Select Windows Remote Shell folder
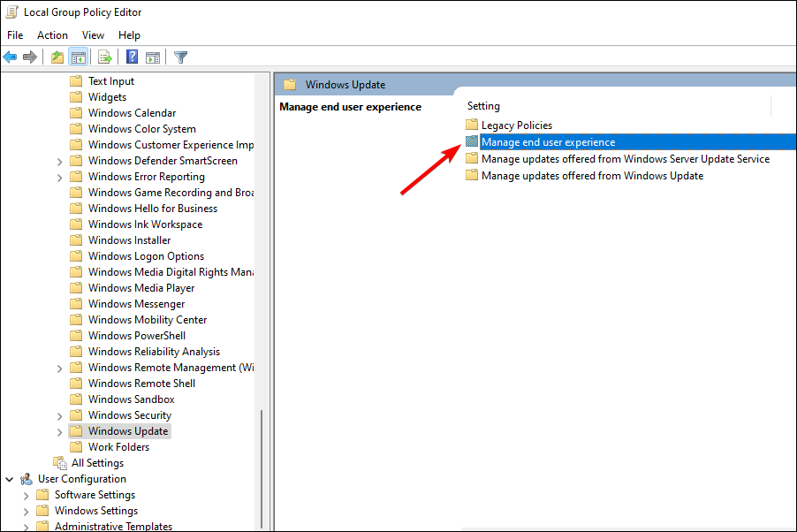Viewport: 797px width, 532px height. pos(141,384)
